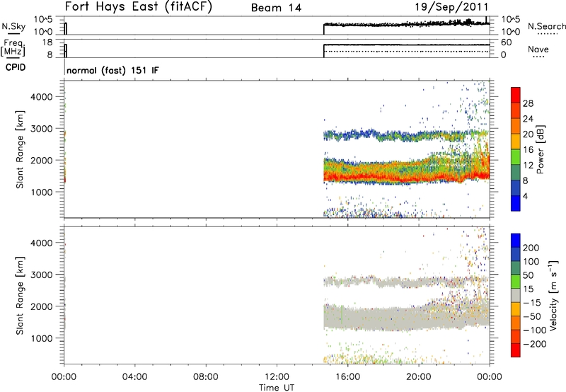Click the date '19/Sep/2011'
Screen dimensions: 566x392
click(x=451, y=6)
